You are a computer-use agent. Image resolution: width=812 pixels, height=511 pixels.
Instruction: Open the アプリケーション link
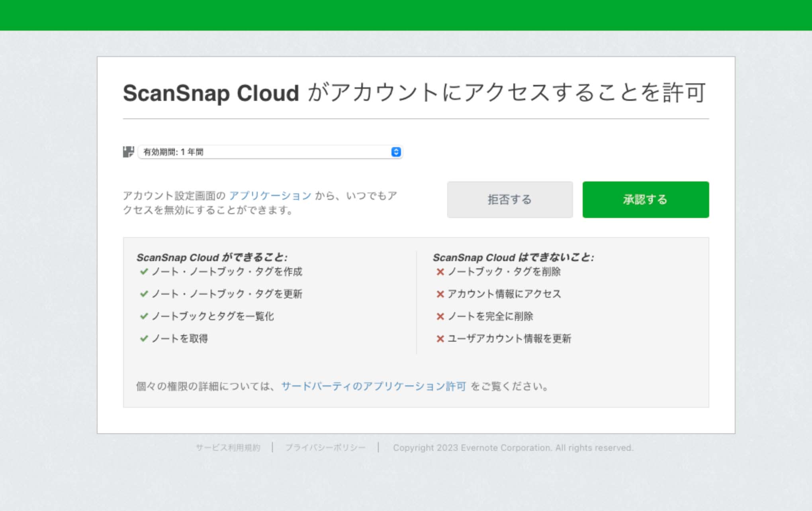click(270, 196)
